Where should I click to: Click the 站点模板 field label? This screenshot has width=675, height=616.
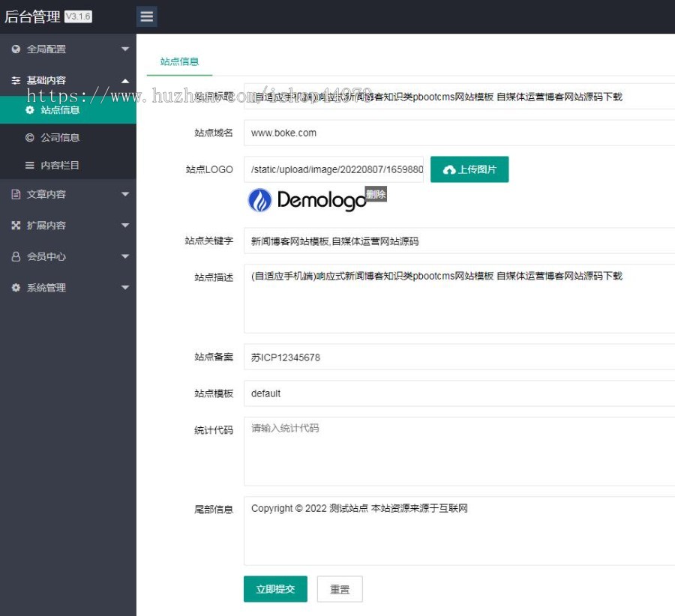coord(214,393)
